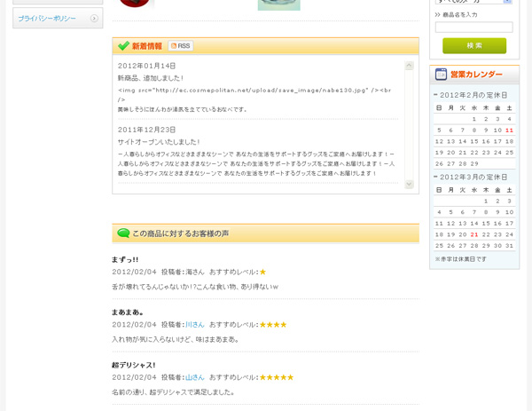Click the teal product thumbnail image
This screenshot has width=532, height=411.
pos(279,5)
